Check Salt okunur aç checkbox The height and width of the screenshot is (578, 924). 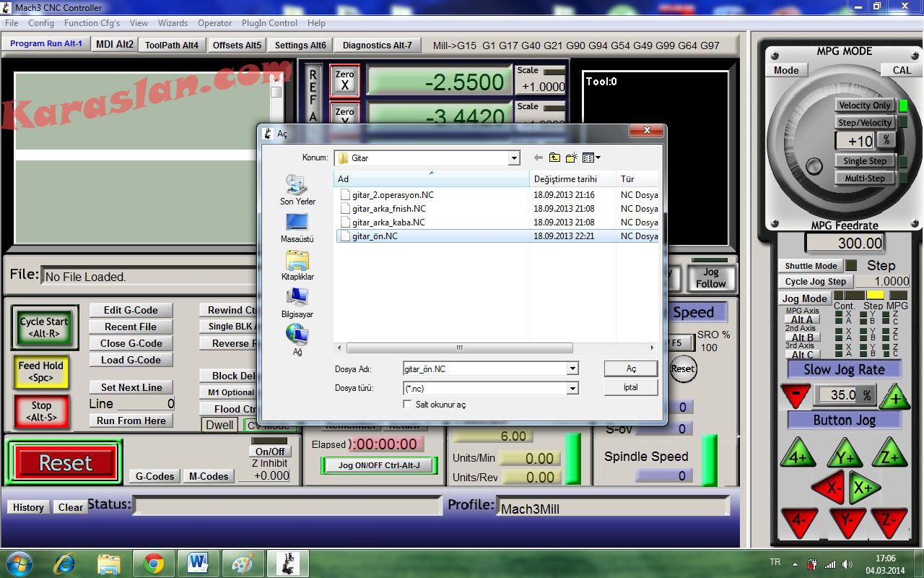(x=407, y=405)
